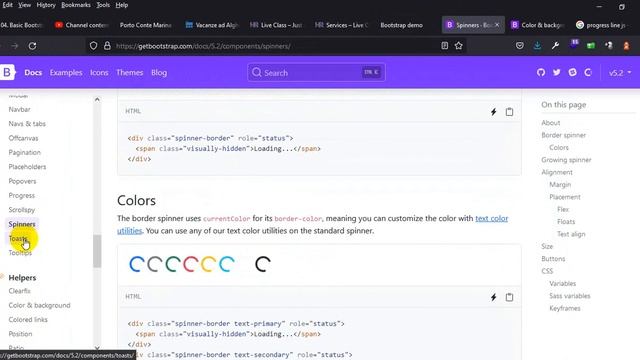This screenshot has width=640, height=360.
Task: Open first snippet in StackBlitz lightning icon
Action: (x=493, y=112)
